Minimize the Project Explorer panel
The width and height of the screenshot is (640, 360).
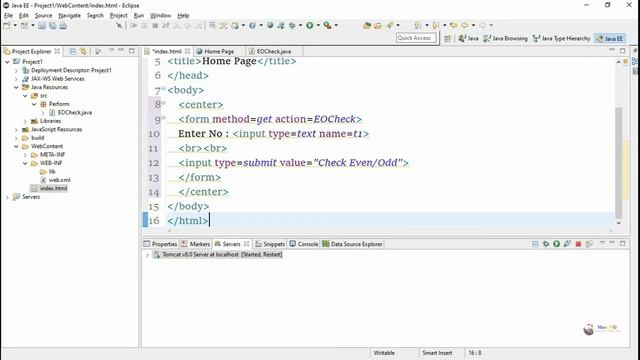click(x=121, y=50)
